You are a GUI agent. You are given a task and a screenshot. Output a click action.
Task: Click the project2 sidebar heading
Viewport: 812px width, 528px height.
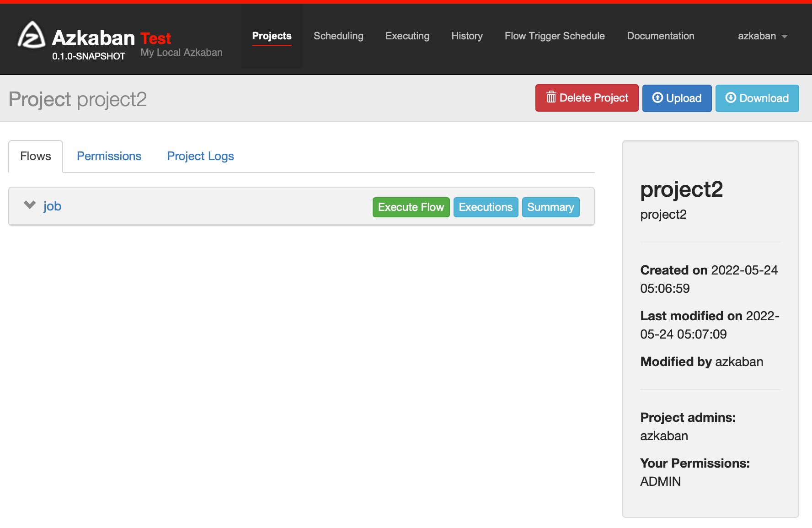[681, 189]
